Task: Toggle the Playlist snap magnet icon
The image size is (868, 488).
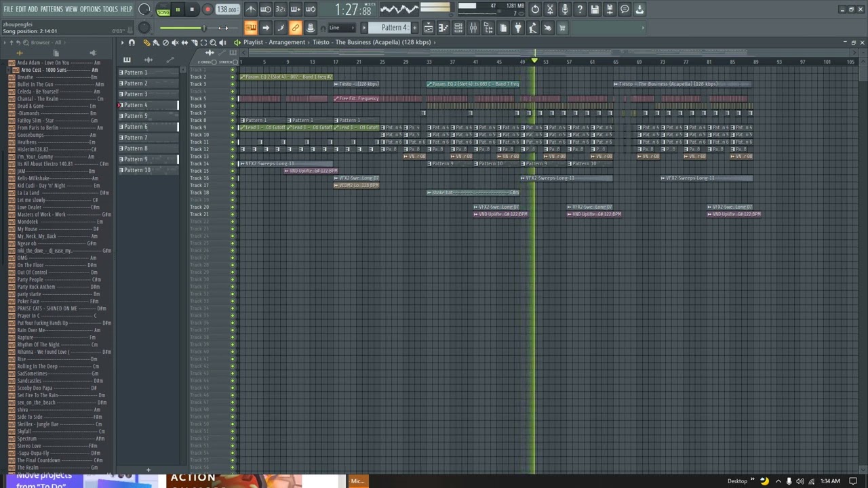Action: 132,43
